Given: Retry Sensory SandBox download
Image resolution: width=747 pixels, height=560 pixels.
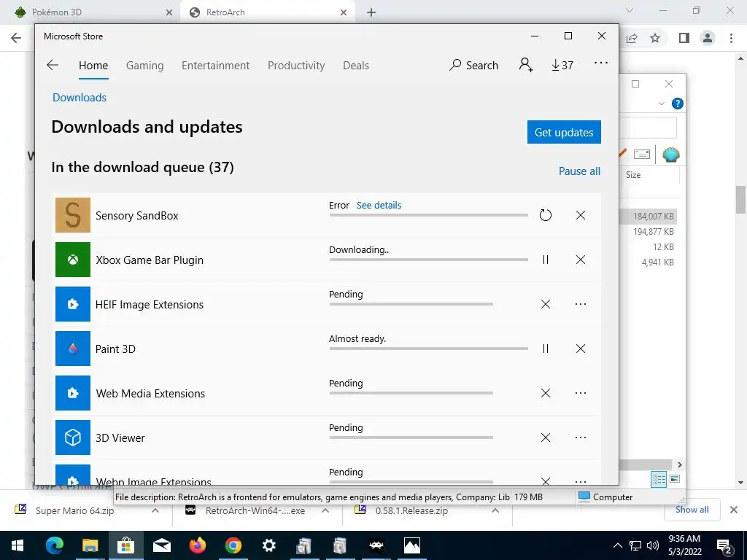Looking at the screenshot, I should [546, 215].
